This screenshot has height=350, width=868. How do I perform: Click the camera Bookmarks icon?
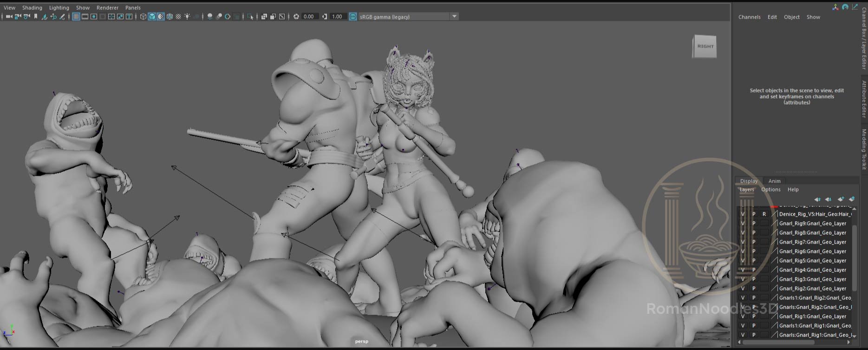point(36,16)
